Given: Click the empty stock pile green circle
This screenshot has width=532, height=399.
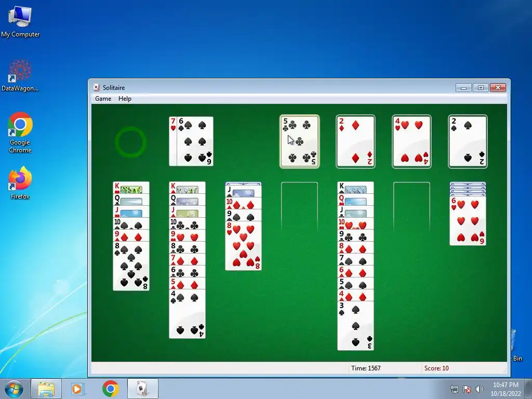Looking at the screenshot, I should point(130,142).
